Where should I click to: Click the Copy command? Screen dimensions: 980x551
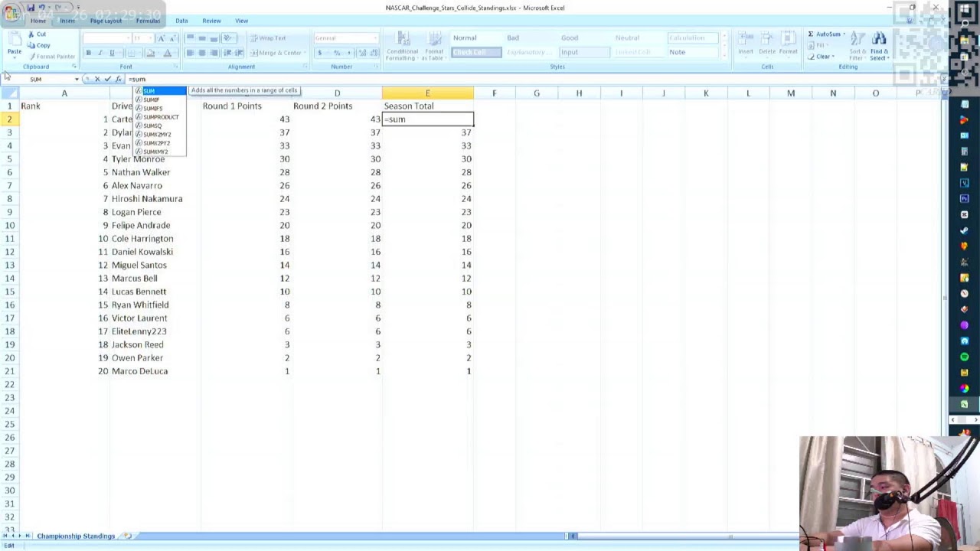(39, 45)
